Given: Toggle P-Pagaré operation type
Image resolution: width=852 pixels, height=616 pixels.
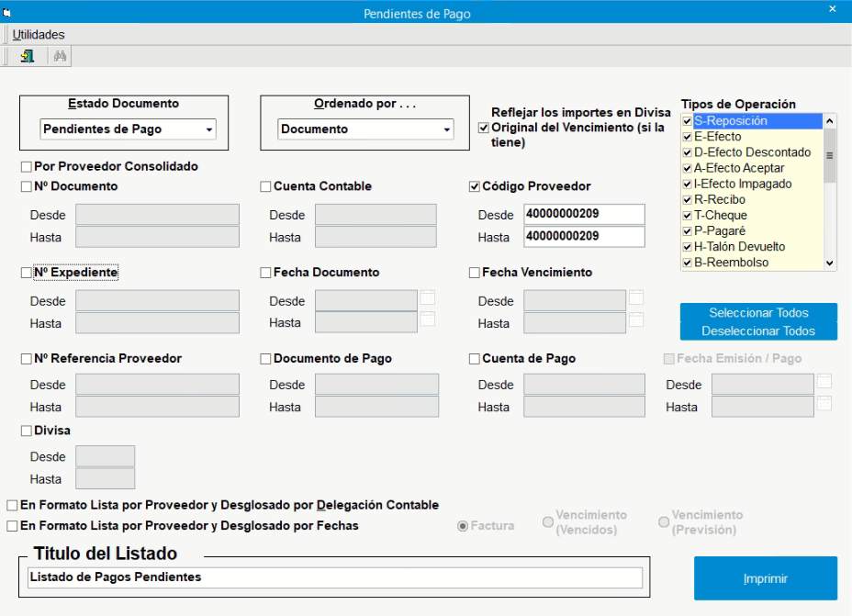Looking at the screenshot, I should [x=688, y=231].
